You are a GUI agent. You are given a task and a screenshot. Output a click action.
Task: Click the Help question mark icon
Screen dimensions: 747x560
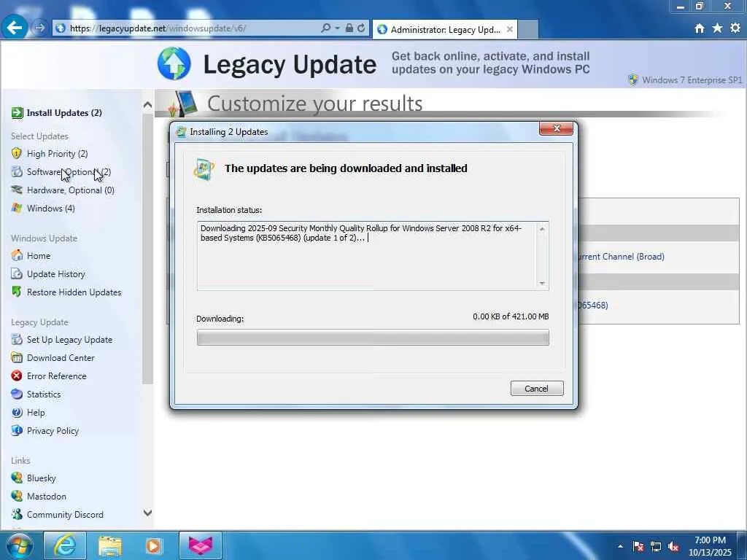17,413
